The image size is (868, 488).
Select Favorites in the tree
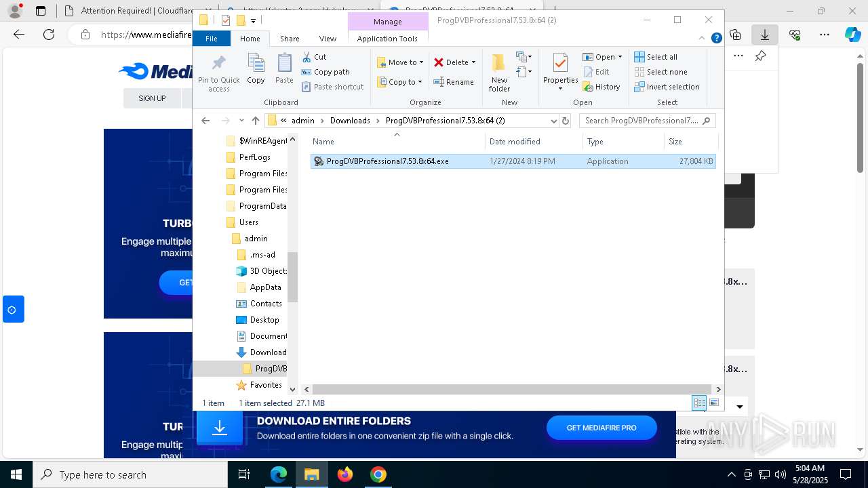(x=258, y=385)
